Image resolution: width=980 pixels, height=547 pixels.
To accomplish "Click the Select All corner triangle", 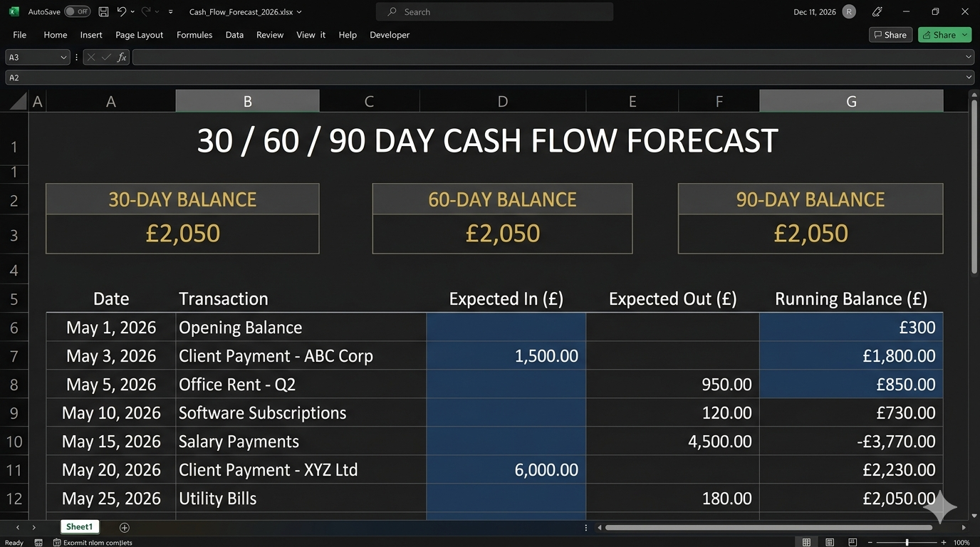I will tap(19, 102).
